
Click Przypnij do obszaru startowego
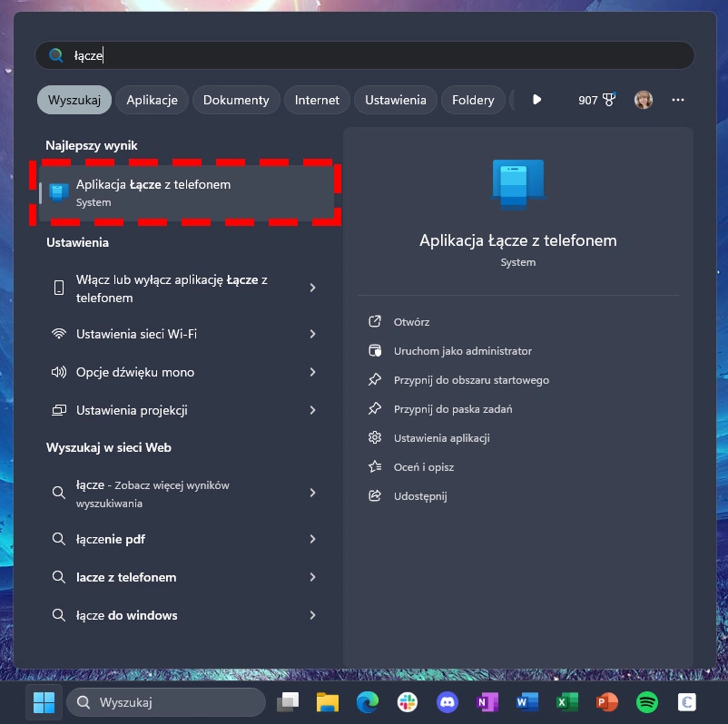[x=471, y=380]
